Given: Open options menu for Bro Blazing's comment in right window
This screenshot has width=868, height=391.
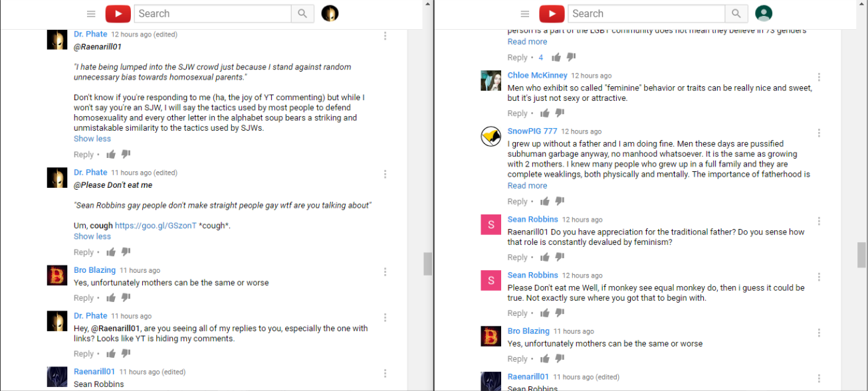Looking at the screenshot, I should 819,333.
